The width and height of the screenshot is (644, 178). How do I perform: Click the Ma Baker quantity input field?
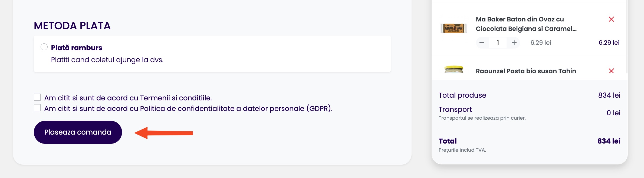(498, 43)
